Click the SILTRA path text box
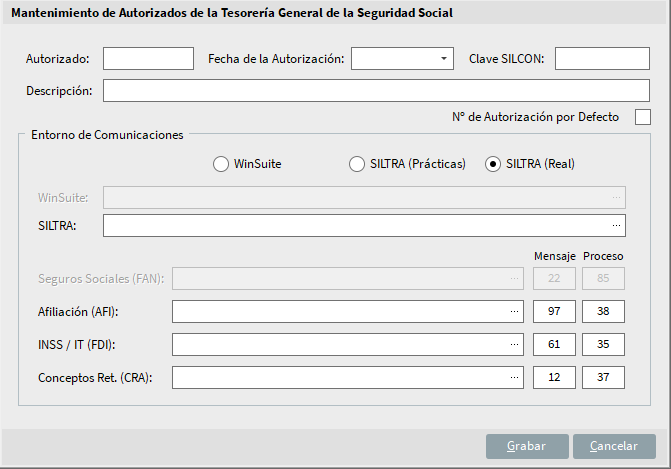Image resolution: width=671 pixels, height=469 pixels. (x=364, y=226)
